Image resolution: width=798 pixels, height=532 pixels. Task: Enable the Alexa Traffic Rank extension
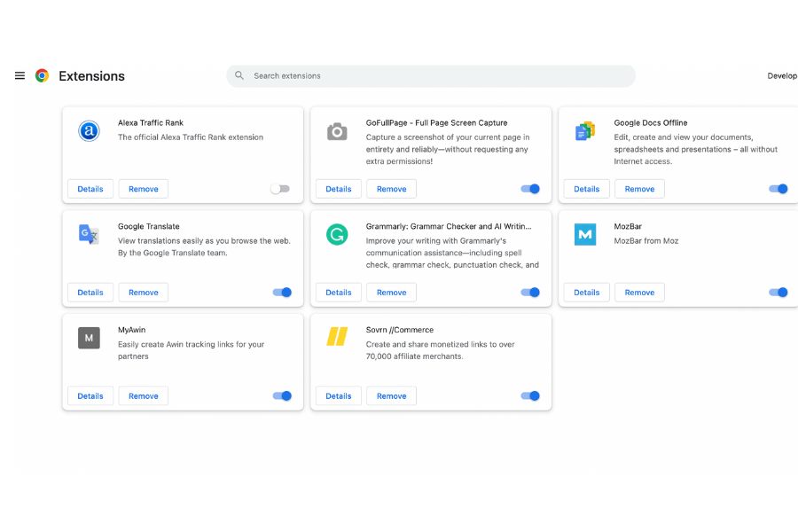point(281,189)
